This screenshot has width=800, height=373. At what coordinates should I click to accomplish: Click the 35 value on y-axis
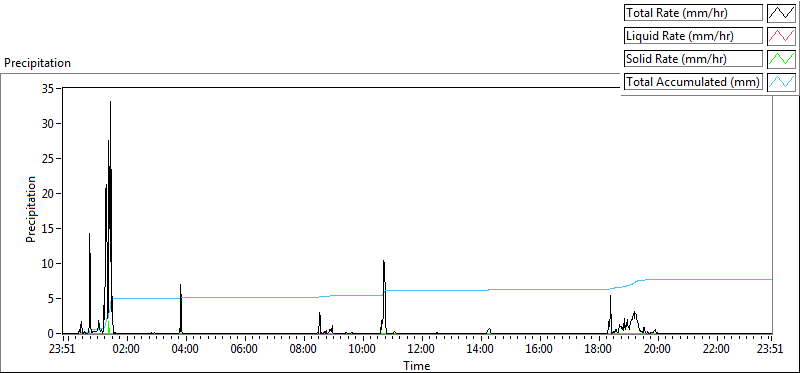[48, 88]
